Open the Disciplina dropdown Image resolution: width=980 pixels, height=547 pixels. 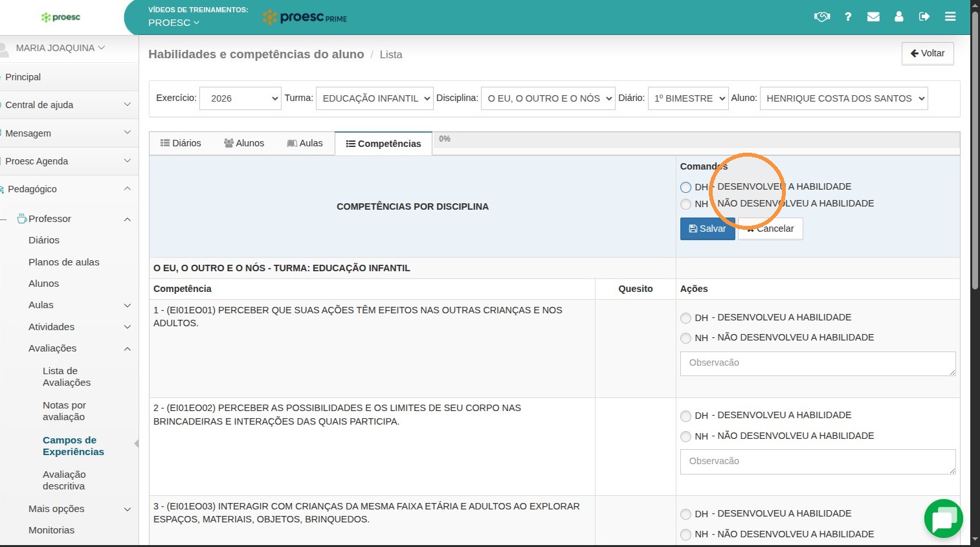click(548, 98)
